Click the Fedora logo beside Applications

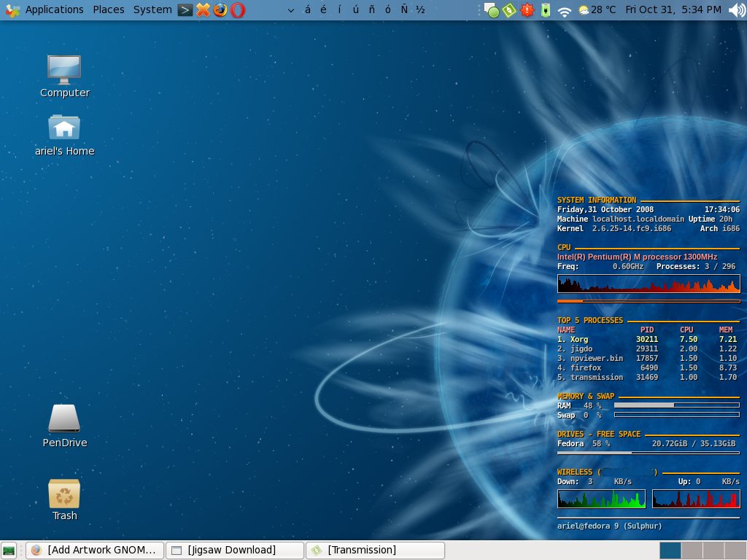[12, 9]
